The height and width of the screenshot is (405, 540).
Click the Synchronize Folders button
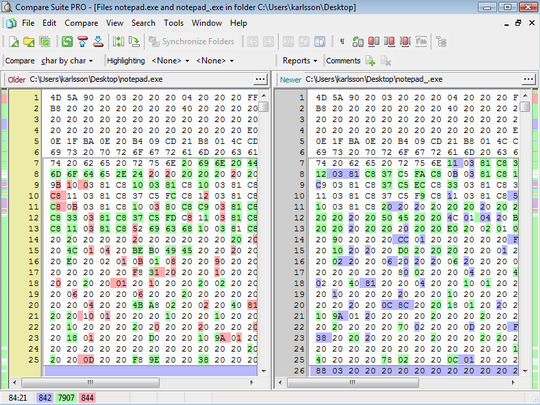tap(191, 42)
